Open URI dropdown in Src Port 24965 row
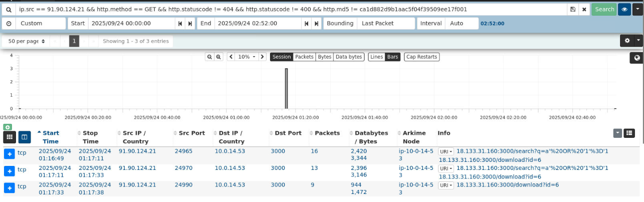Viewport: 644px width, 202px height. click(x=446, y=151)
